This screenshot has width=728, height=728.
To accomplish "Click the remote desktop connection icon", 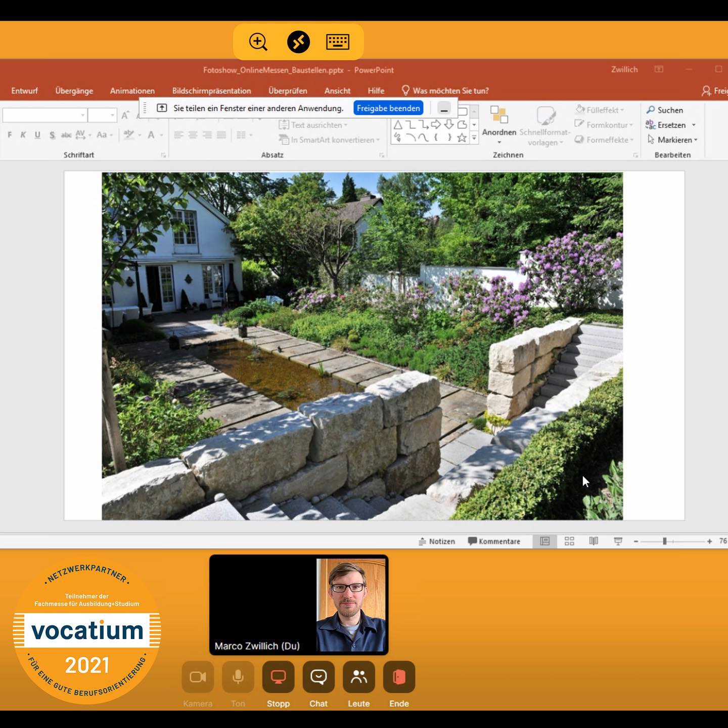I will (298, 41).
